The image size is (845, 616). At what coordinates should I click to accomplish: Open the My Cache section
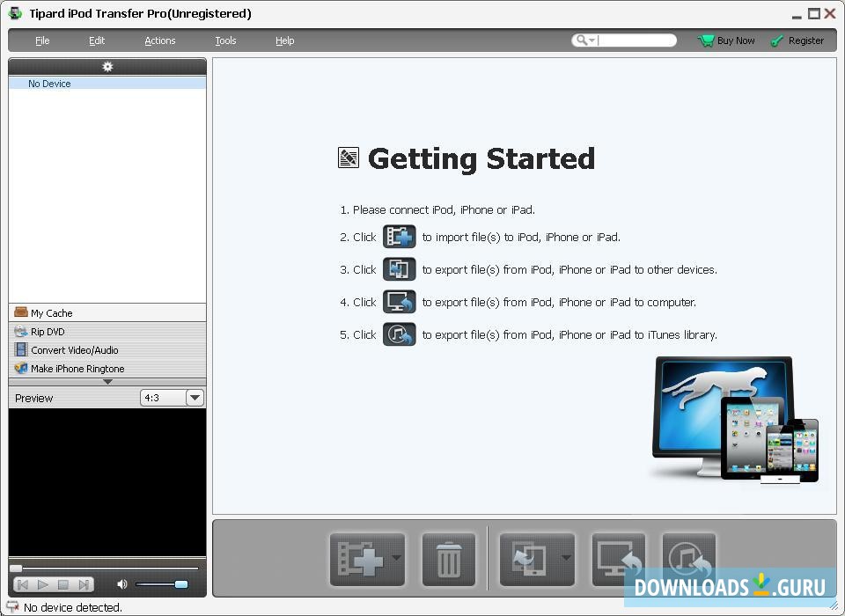click(x=107, y=312)
